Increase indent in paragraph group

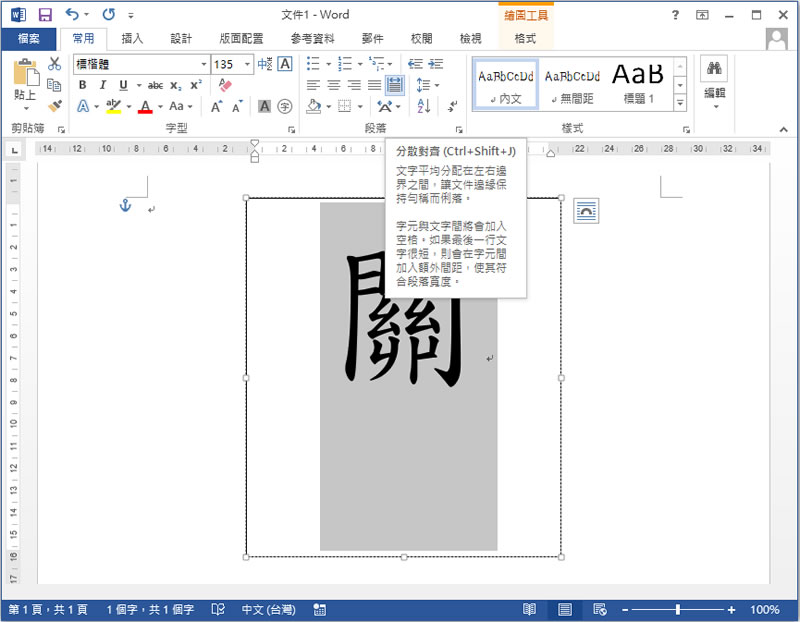click(436, 64)
